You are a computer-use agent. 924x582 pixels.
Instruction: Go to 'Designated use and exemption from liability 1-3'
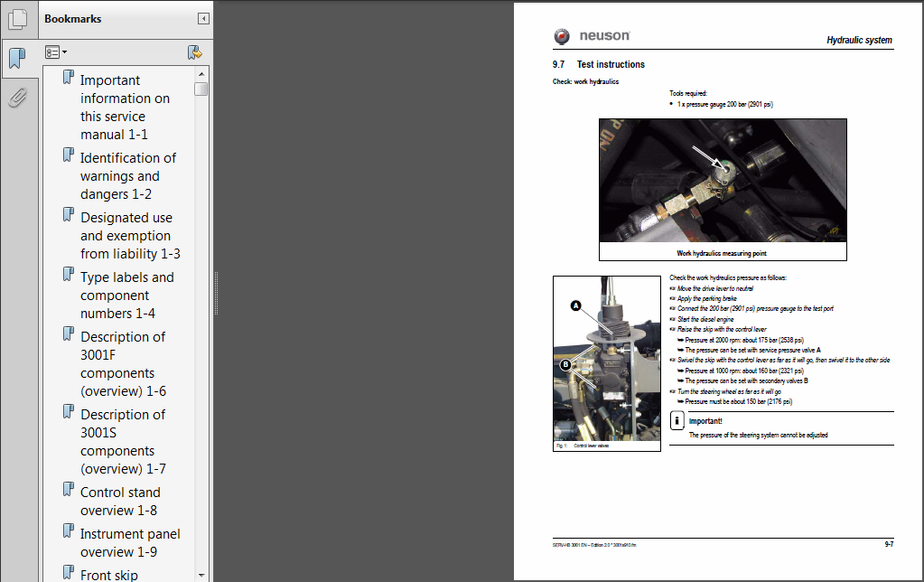(130, 235)
